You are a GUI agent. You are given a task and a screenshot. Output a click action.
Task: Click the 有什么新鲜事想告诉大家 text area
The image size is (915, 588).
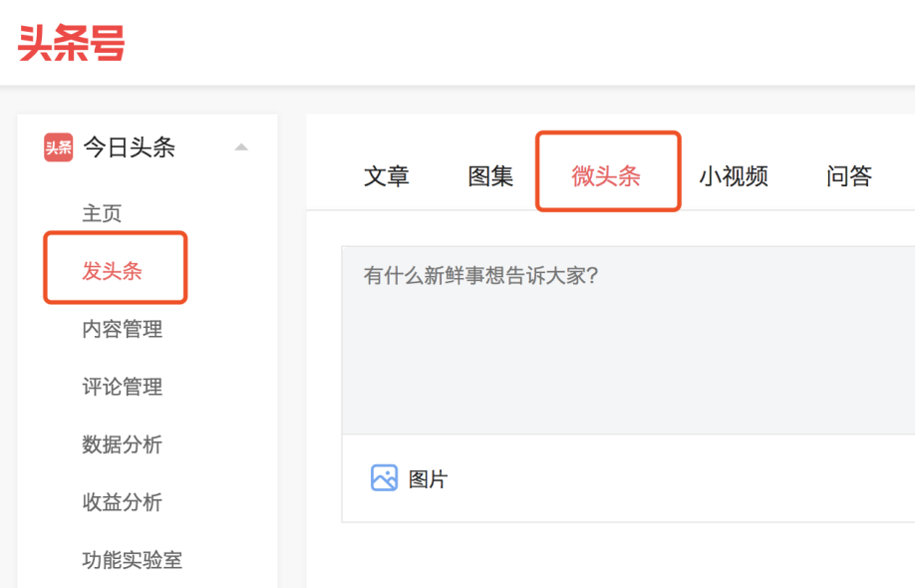tap(629, 340)
